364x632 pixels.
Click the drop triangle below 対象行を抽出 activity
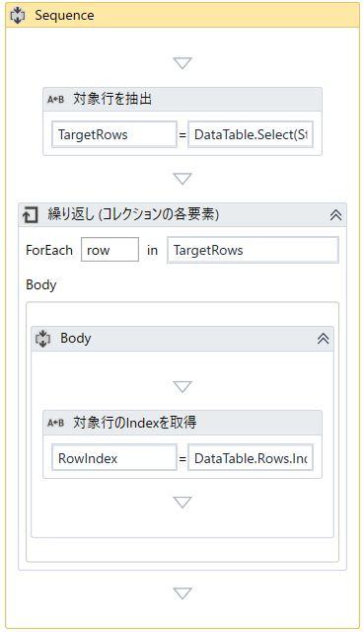point(182,179)
